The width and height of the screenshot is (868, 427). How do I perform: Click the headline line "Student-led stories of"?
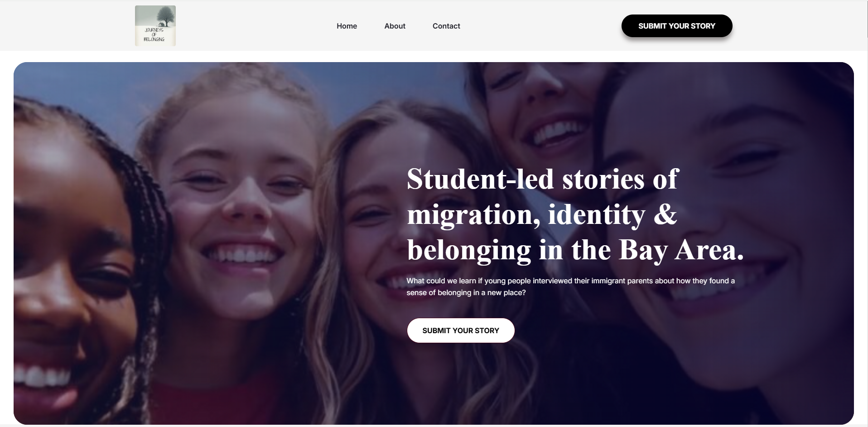[x=542, y=179]
